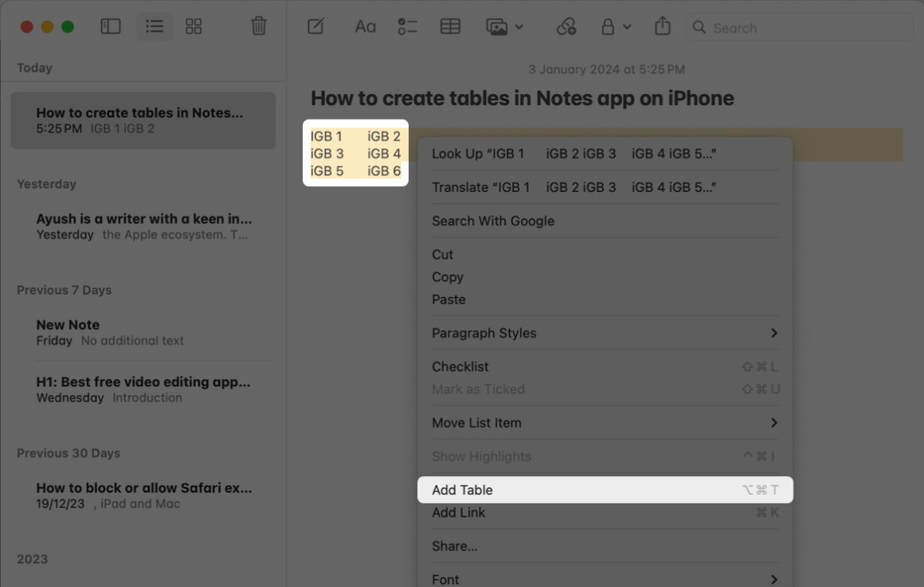Create a new note

tap(315, 25)
